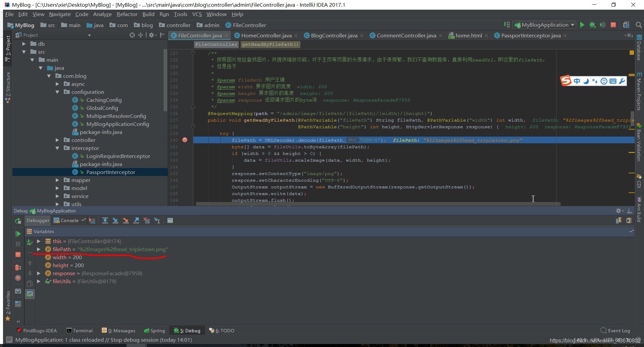Image resolution: width=644 pixels, height=347 pixels.
Task: Click Collapse All icon in Project panel
Action: 141,35
